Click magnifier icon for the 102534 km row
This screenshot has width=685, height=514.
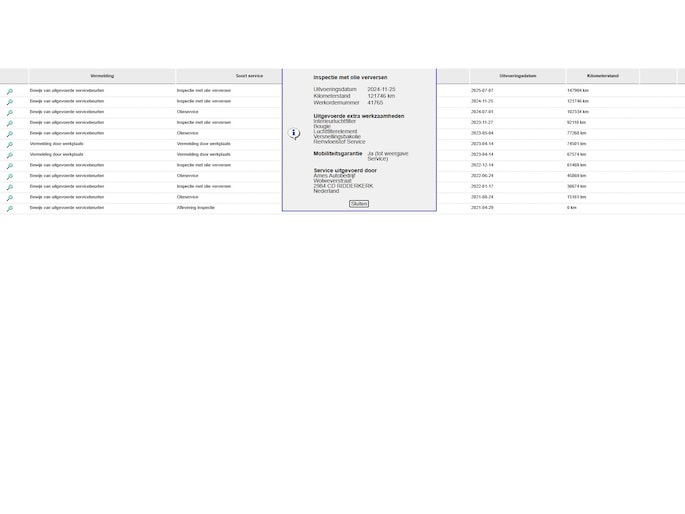click(10, 112)
